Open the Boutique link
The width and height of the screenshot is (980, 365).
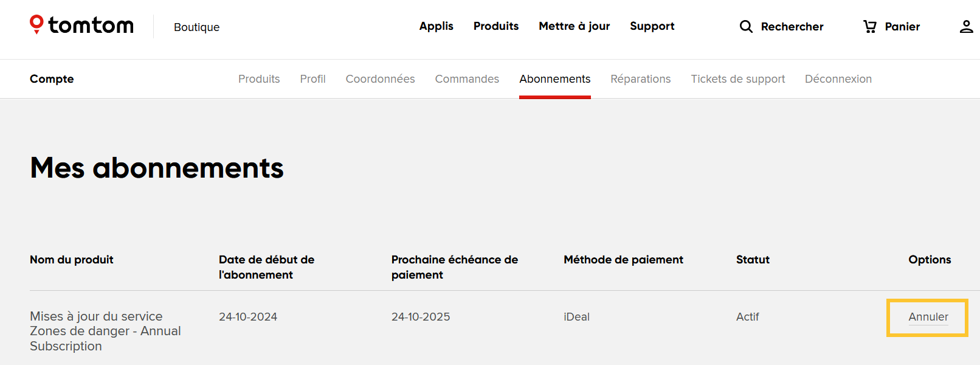tap(196, 27)
